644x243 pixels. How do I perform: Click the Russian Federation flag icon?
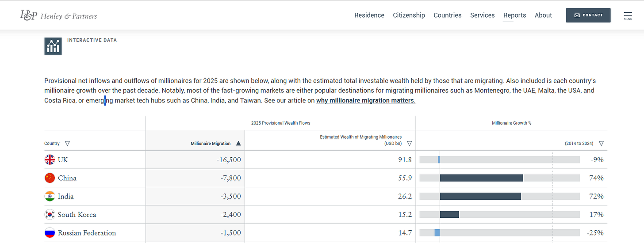pyautogui.click(x=50, y=233)
